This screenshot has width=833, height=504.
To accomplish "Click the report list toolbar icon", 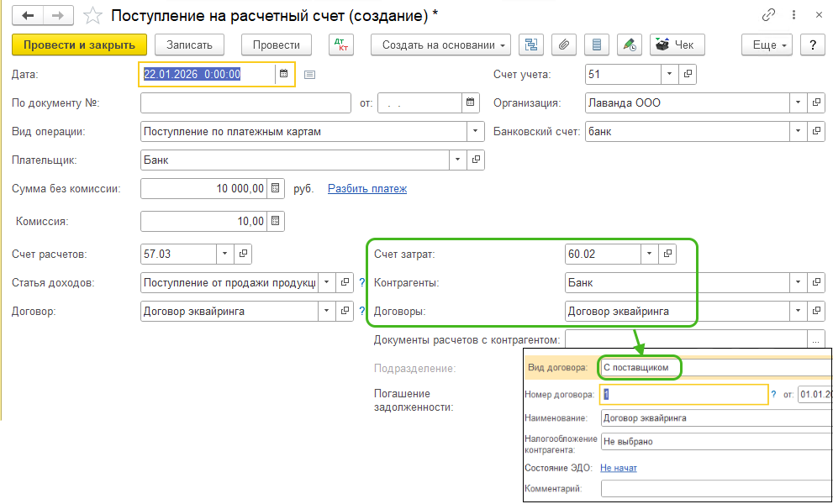I will point(596,45).
